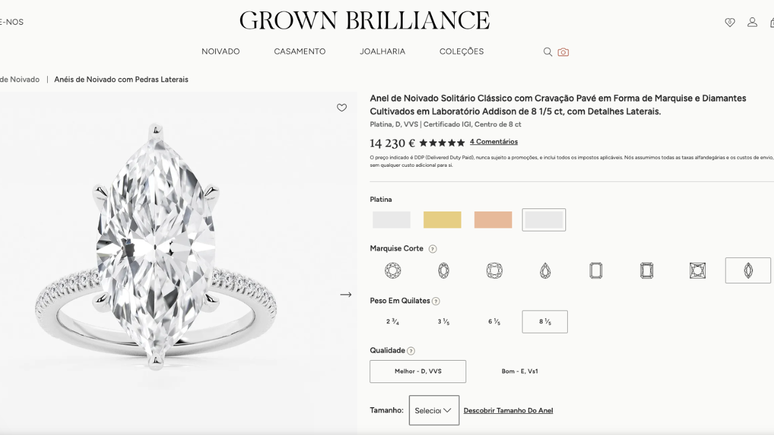Open the NOIVADO menu
The image size is (774, 435).
221,51
